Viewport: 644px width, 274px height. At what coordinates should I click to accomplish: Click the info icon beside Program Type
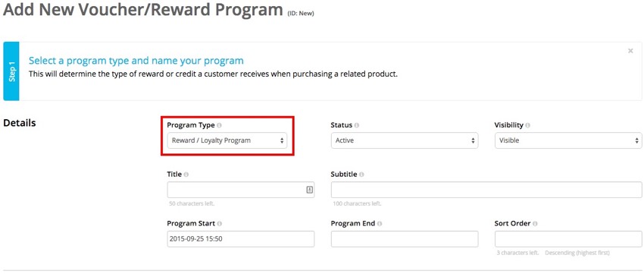[x=219, y=125]
